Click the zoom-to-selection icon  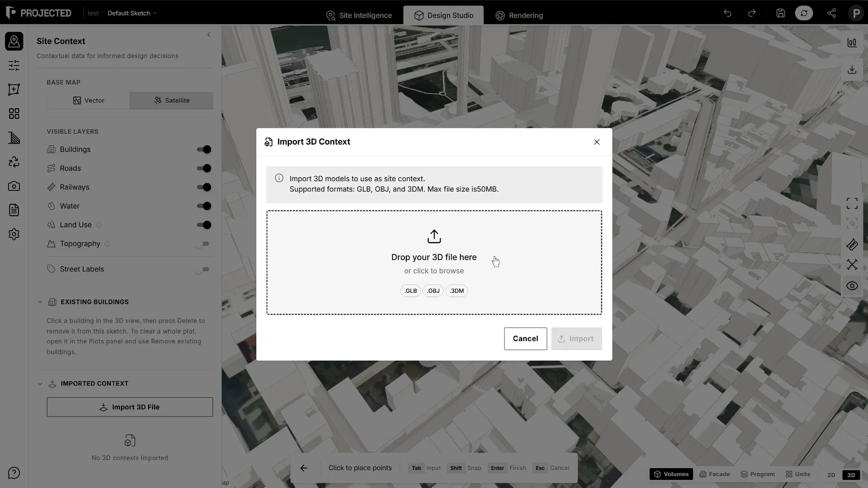click(852, 223)
